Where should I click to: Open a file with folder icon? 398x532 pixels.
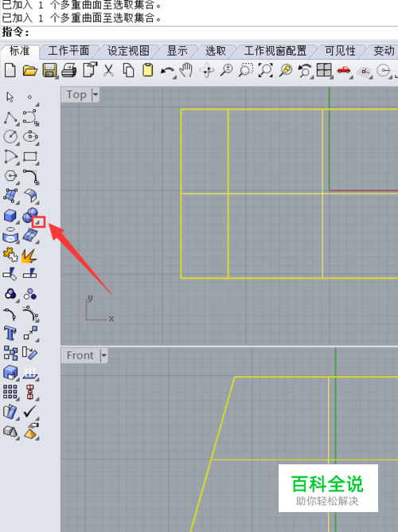29,70
